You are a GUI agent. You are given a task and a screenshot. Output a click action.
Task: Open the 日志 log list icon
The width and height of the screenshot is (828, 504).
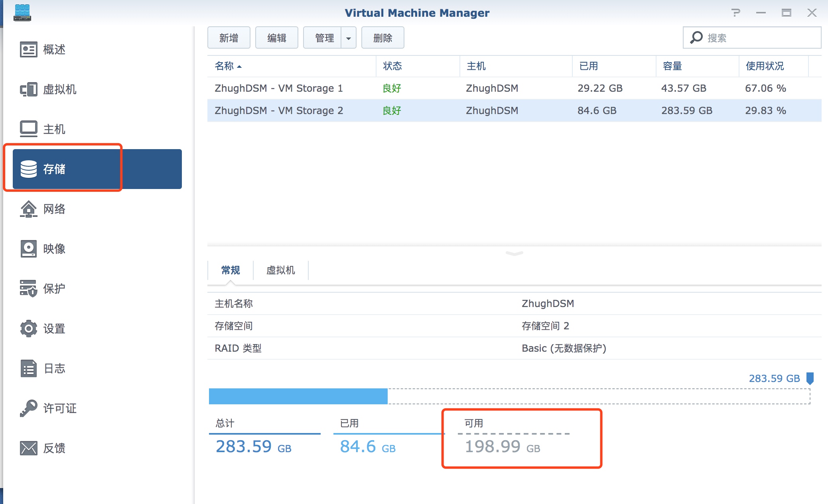coord(28,368)
